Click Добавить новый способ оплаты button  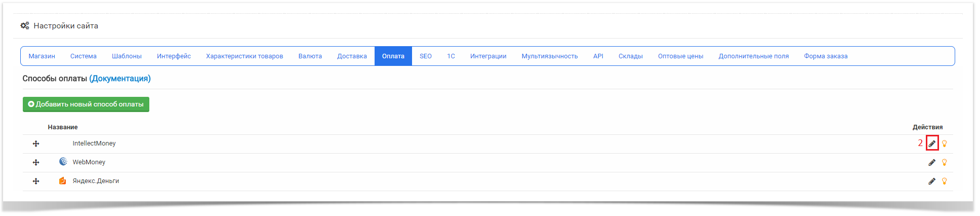86,104
